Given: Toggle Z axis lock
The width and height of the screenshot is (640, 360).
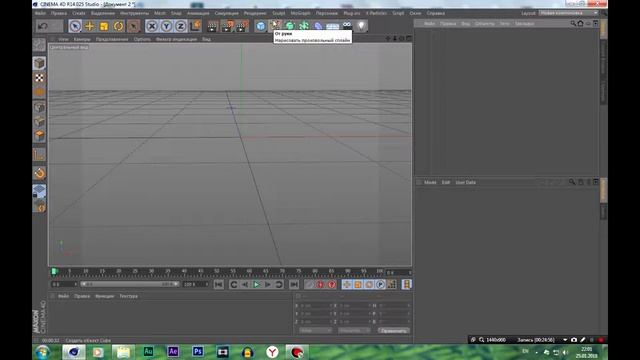Looking at the screenshot, I should click(180, 26).
